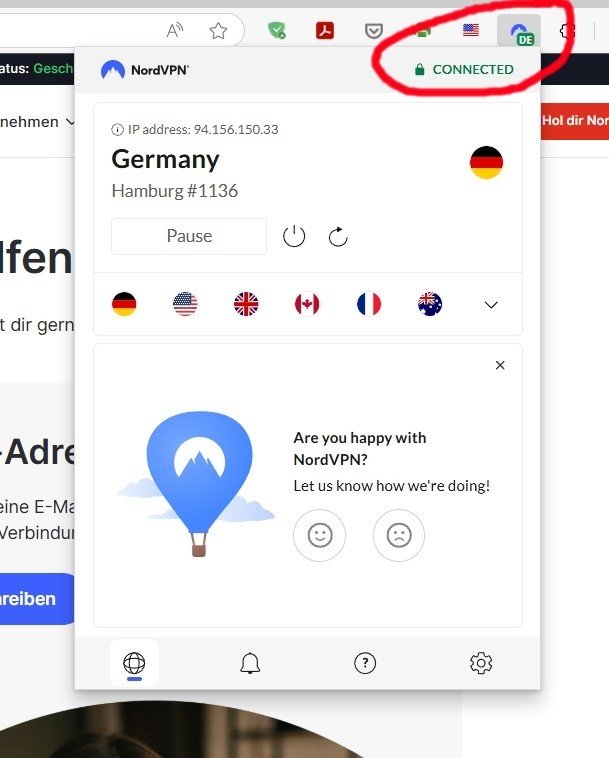Connect to the Australia flag
Screen dimensions: 609x758
(x=430, y=304)
